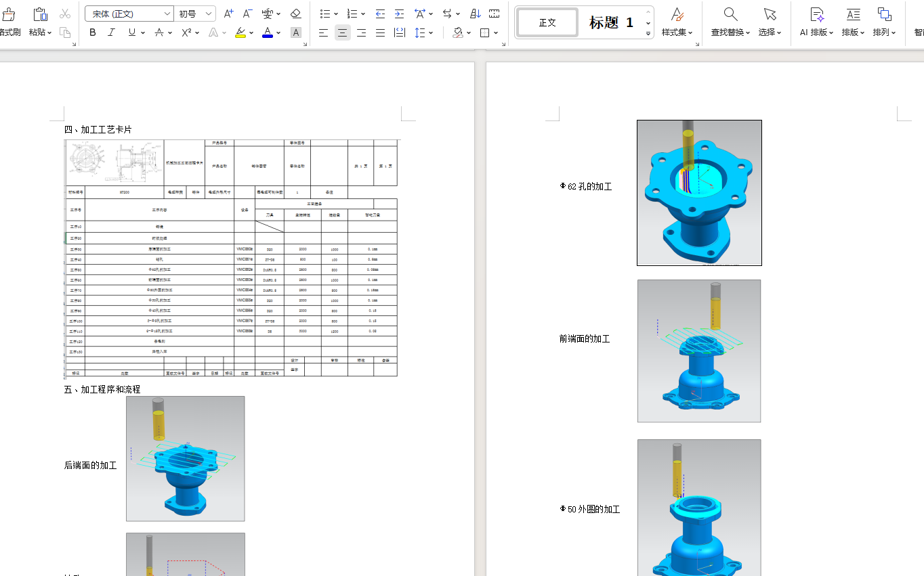Image resolution: width=924 pixels, height=576 pixels.
Task: Open the underline style dropdown arrow
Action: 143,32
